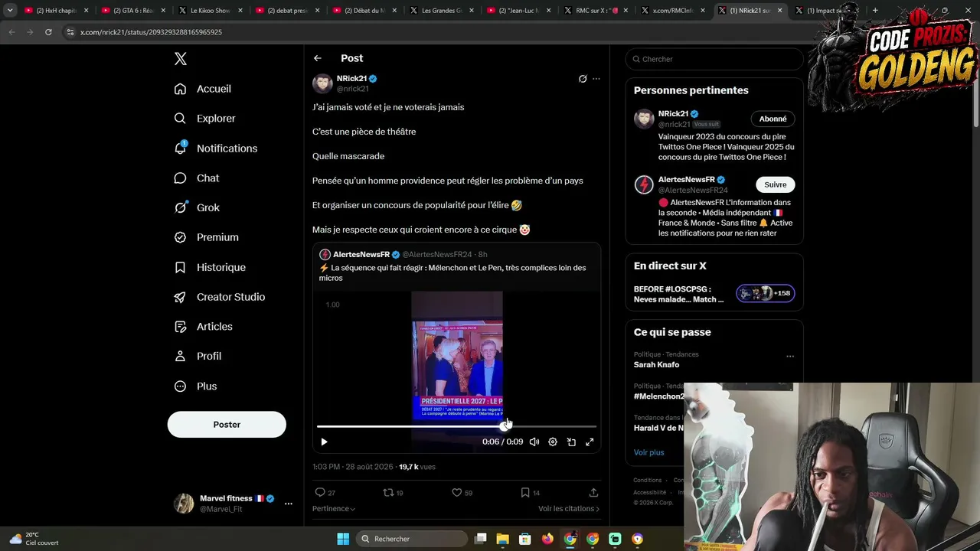The image size is (980, 551).
Task: Open File Explorer from the taskbar
Action: (503, 539)
